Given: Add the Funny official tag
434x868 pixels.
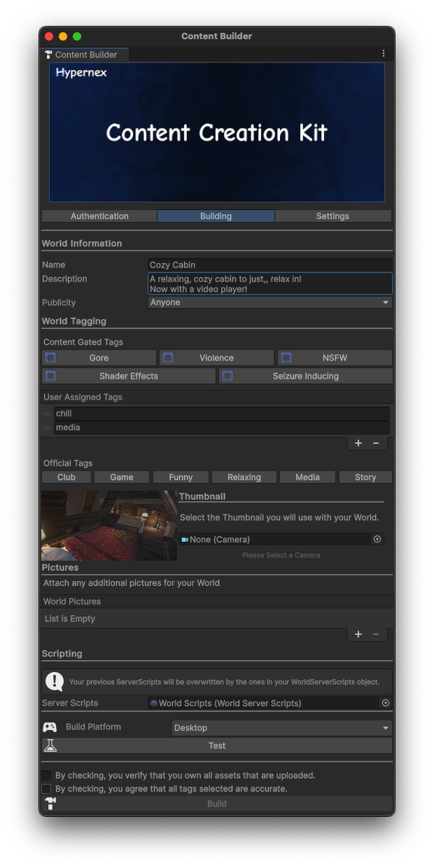Looking at the screenshot, I should [x=181, y=477].
